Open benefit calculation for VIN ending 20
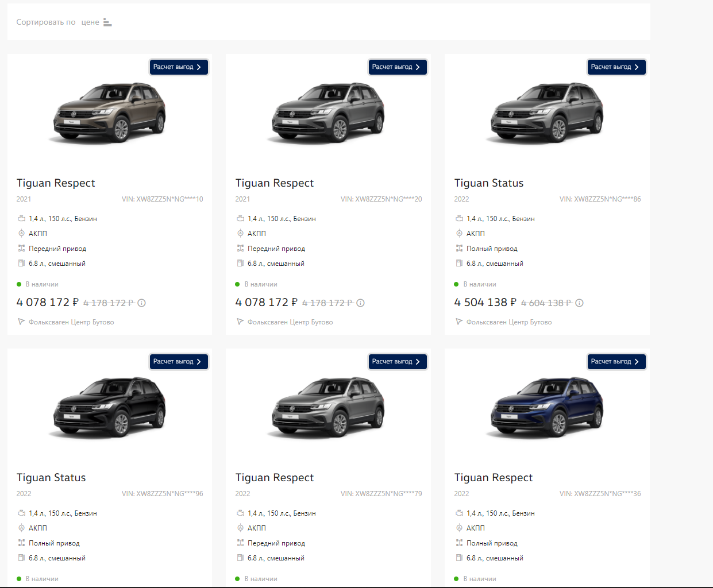 398,67
